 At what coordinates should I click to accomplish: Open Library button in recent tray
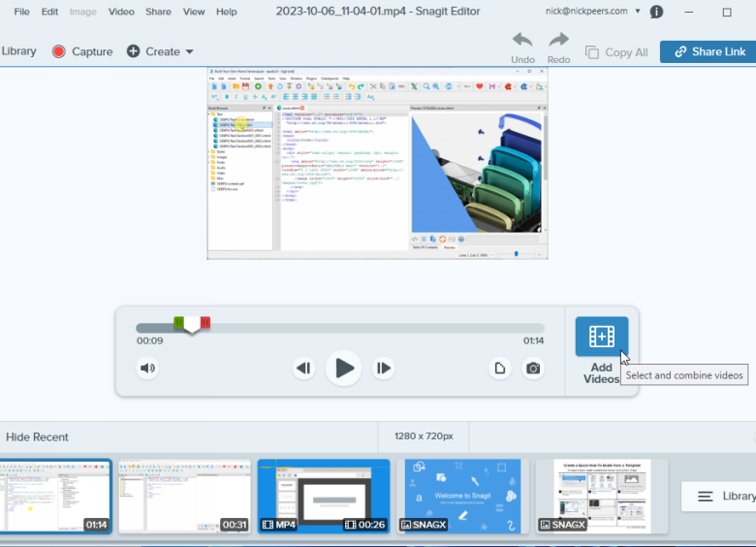[719, 497]
